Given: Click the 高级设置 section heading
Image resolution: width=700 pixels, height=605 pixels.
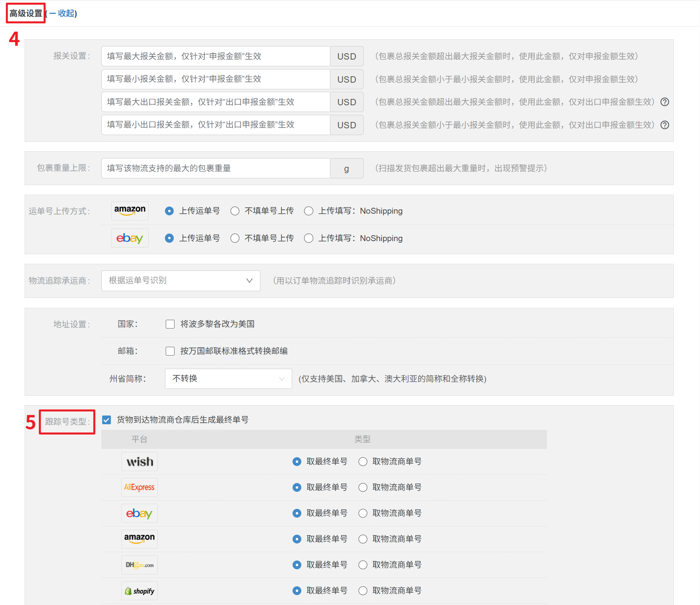Looking at the screenshot, I should (26, 14).
